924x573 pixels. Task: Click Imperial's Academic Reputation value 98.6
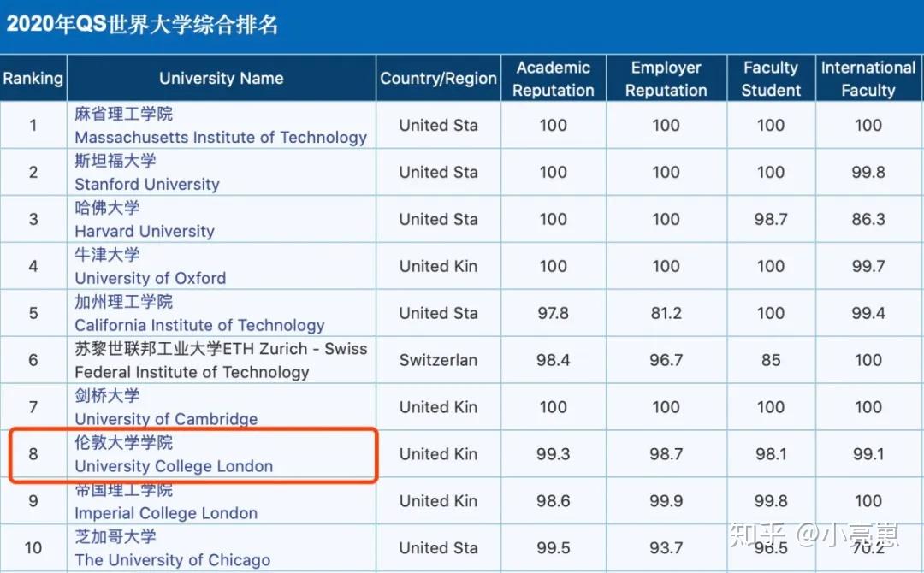pos(554,501)
